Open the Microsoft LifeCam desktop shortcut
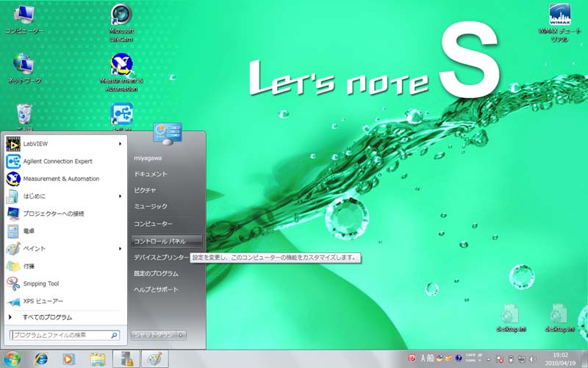This screenshot has height=368, width=588. point(121,23)
